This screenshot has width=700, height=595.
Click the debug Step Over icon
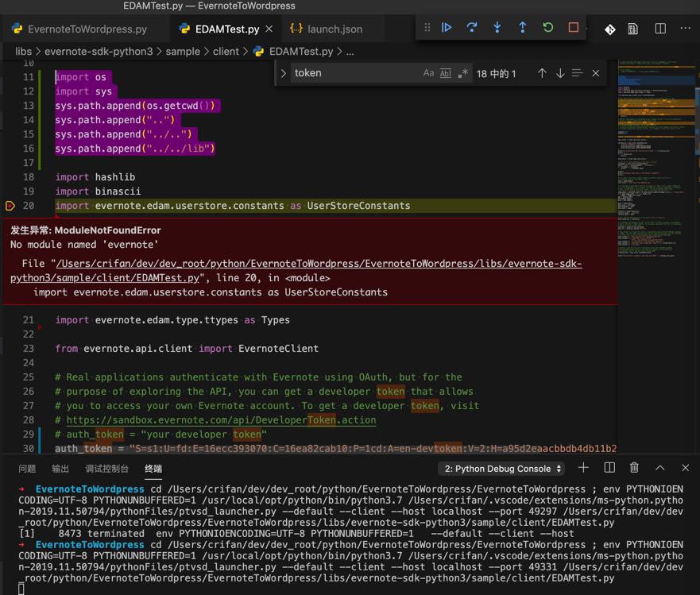coord(471,28)
